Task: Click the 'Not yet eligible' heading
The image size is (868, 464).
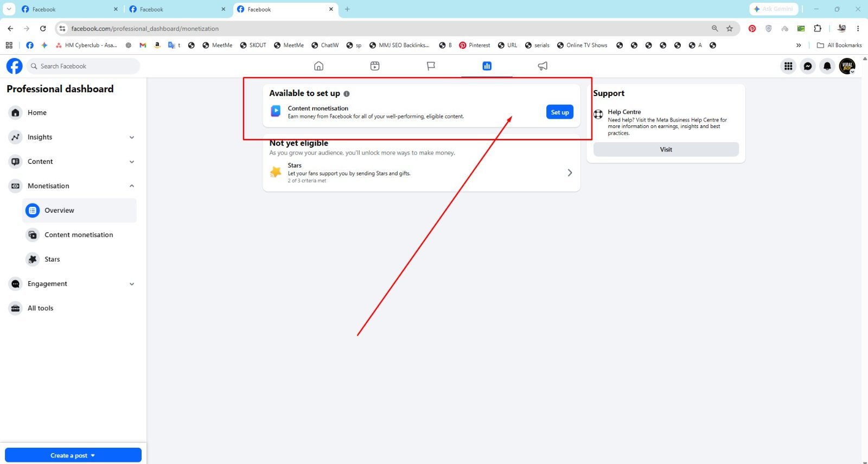Action: [299, 143]
